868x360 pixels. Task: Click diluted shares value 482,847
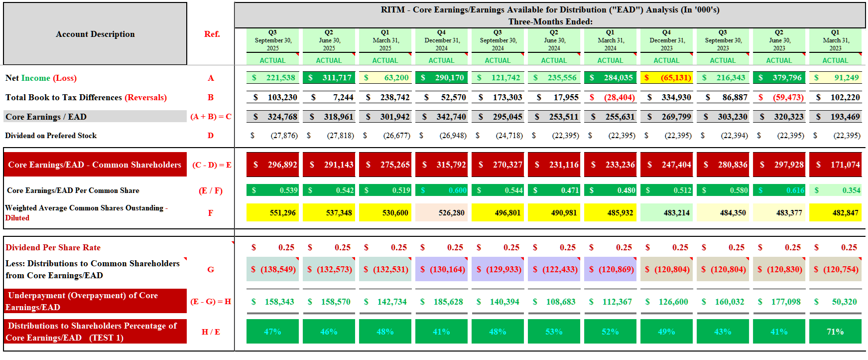pyautogui.click(x=835, y=213)
